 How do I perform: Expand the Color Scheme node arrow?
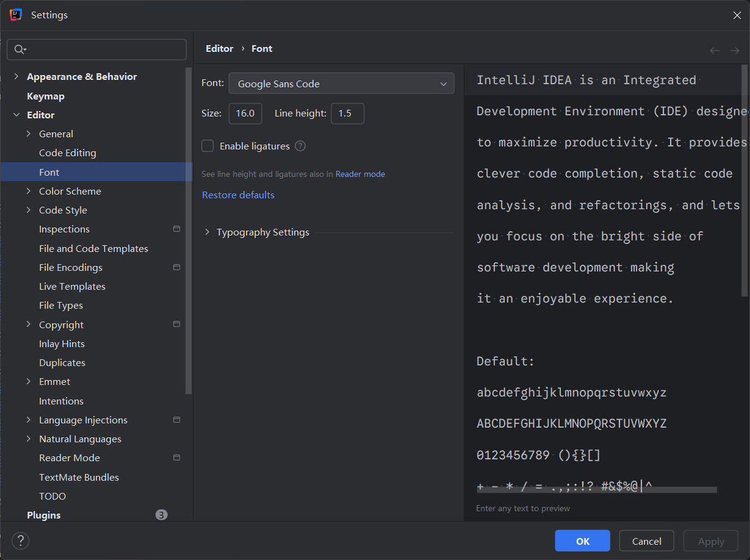28,191
